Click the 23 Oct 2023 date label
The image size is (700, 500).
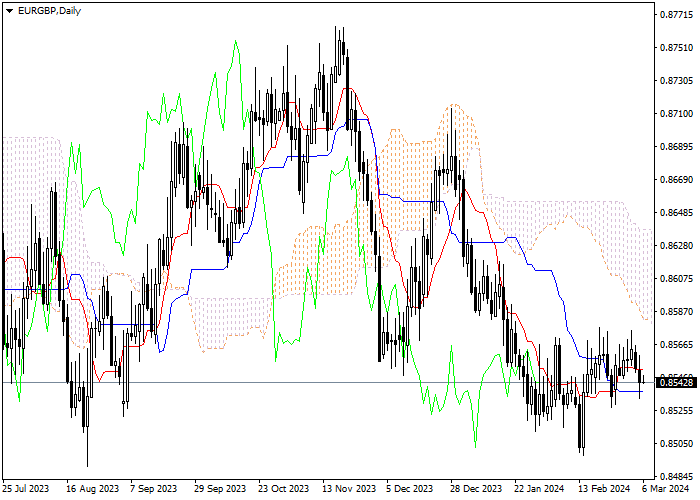point(284,489)
